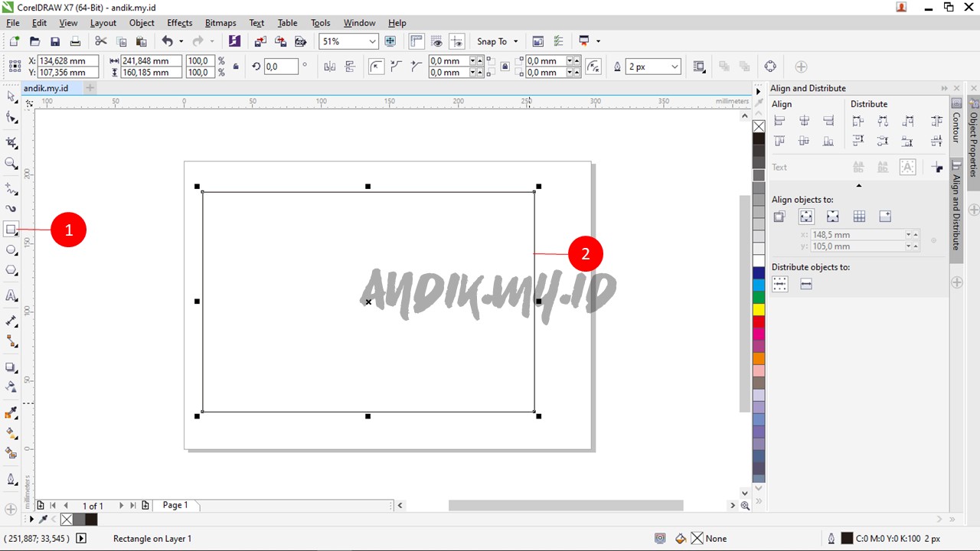Viewport: 980px width, 551px height.
Task: Click the Save disk icon
Action: click(55, 41)
